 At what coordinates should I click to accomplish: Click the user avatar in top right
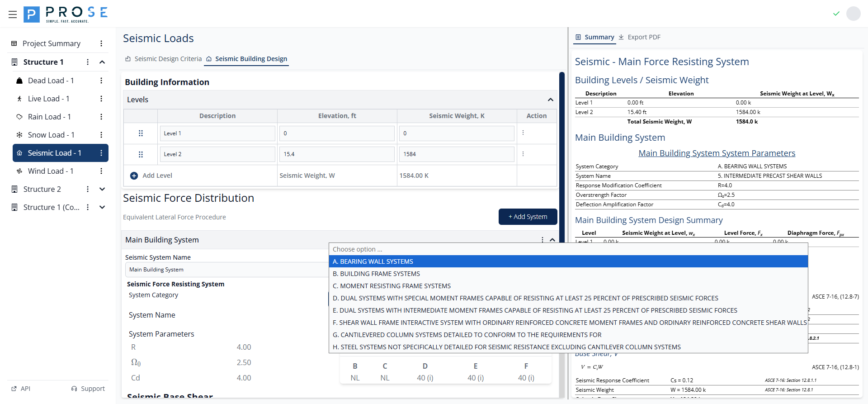pos(853,14)
